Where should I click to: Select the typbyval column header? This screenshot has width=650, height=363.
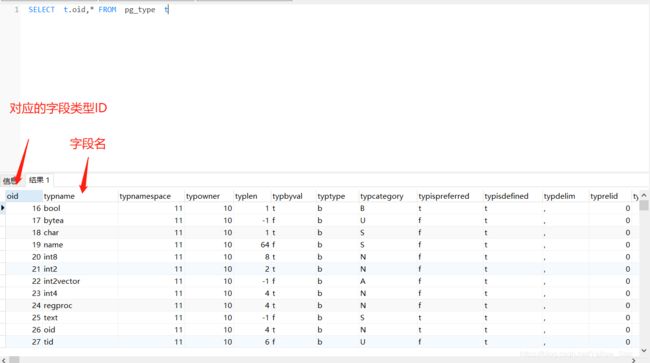coord(293,196)
